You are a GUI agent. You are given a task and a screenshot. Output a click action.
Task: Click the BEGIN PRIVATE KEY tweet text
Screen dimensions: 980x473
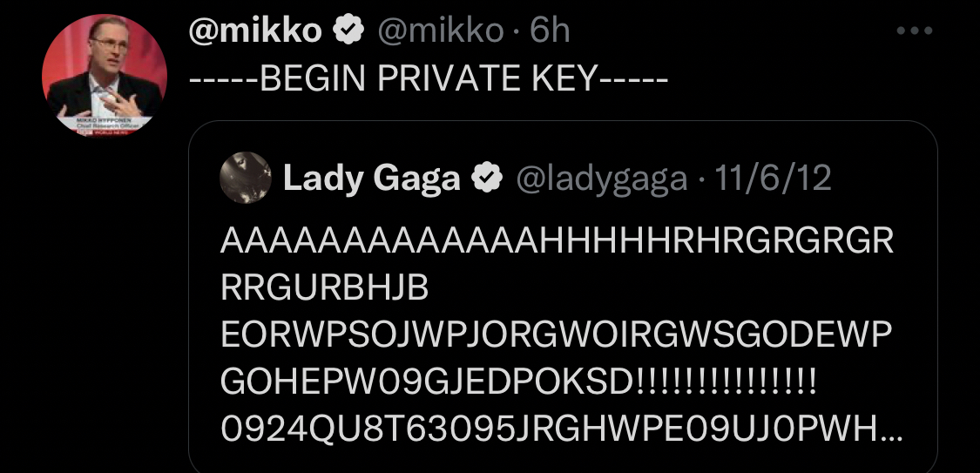429,80
